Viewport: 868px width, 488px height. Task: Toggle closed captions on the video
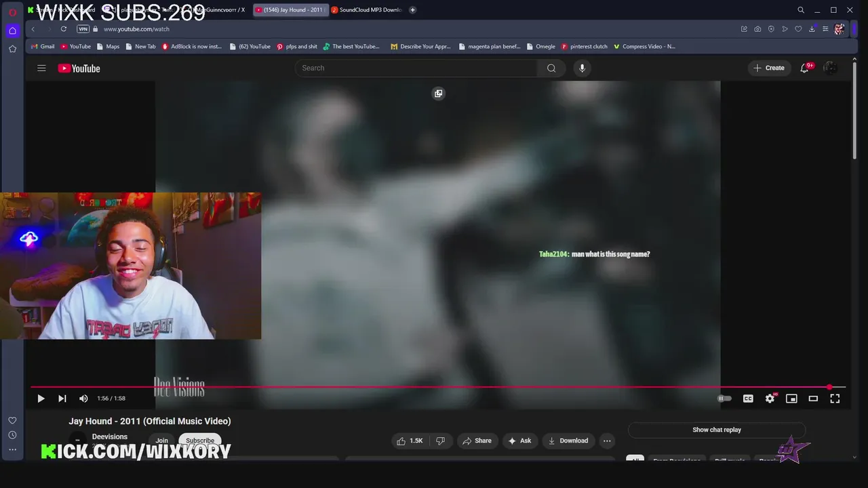tap(748, 399)
